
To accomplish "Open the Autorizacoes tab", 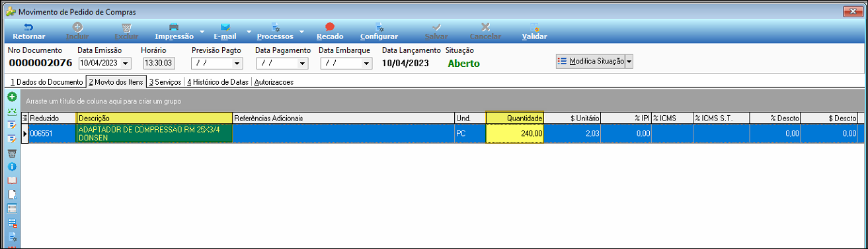I will [274, 82].
